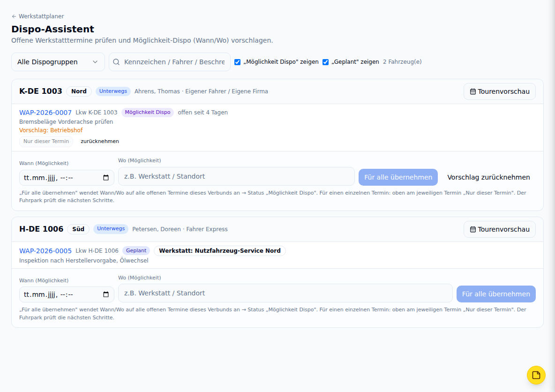Click Für alle übernehmen for K-DE 1003
The width and height of the screenshot is (555, 392).
(398, 177)
